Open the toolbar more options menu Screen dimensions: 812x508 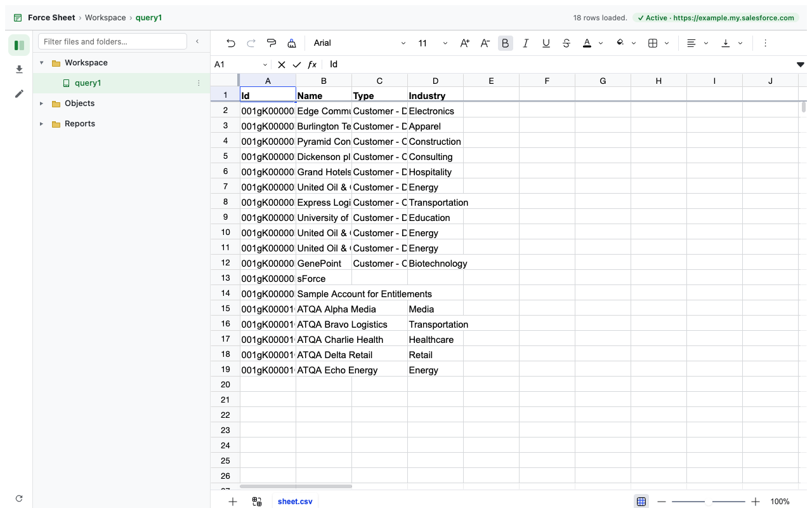click(765, 43)
